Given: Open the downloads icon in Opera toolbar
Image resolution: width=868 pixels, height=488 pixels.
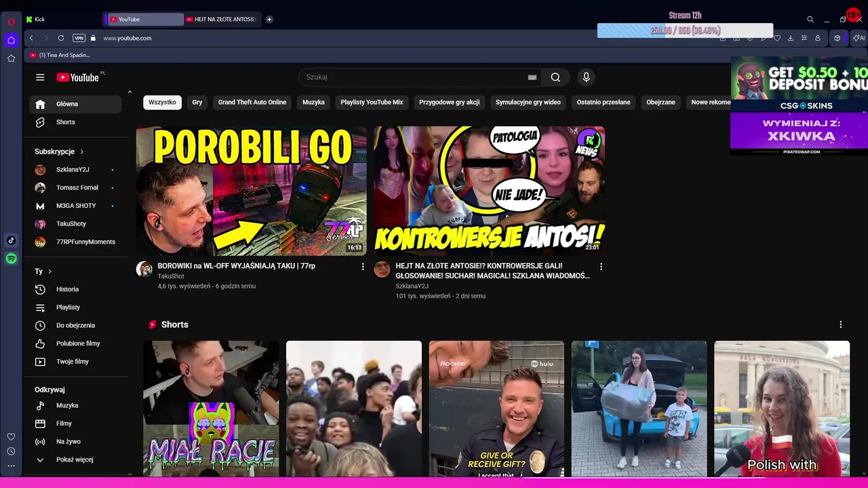Looking at the screenshot, I should [791, 38].
